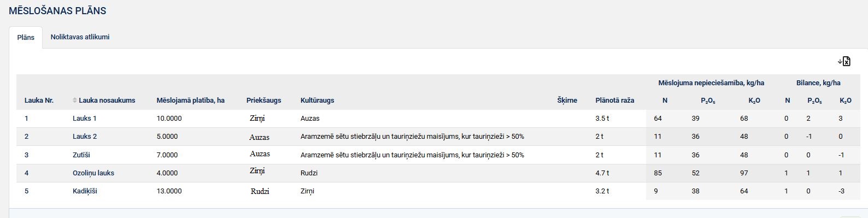Click the Plānotā raža column header

pos(614,100)
